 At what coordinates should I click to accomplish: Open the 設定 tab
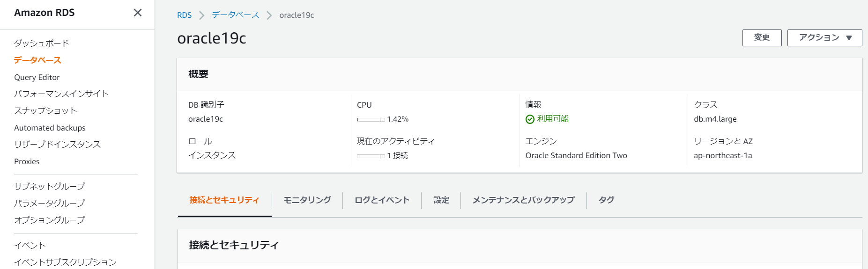441,200
